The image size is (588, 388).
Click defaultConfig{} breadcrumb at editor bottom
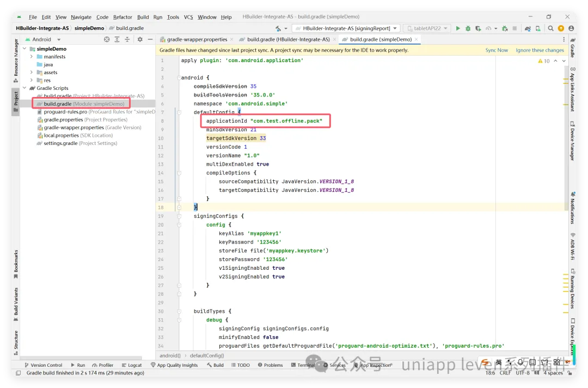(x=207, y=356)
